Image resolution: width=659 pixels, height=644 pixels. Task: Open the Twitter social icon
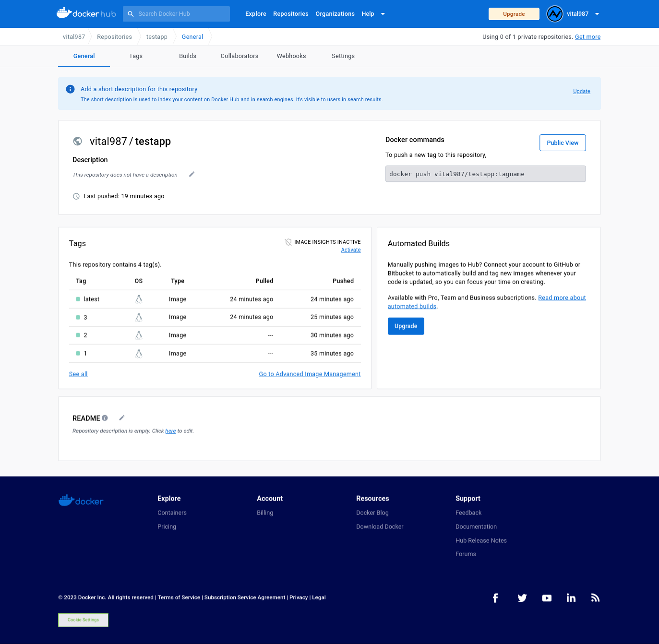[x=522, y=598]
